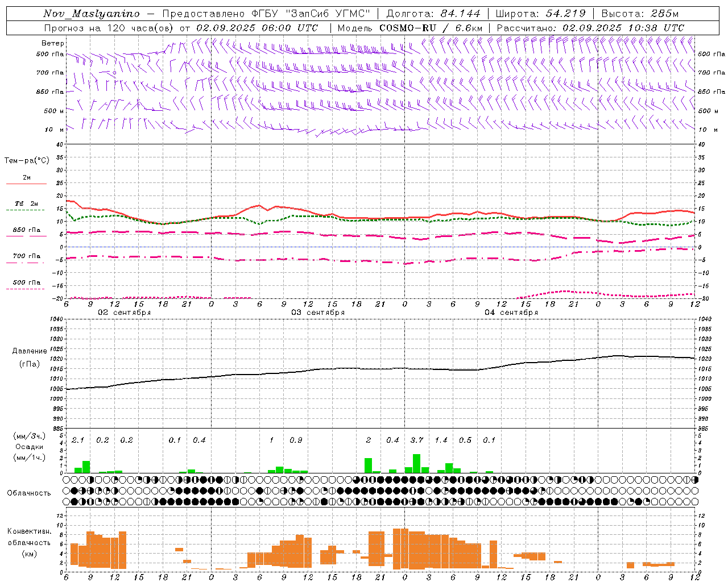Click the '(гПа)' unit label under Давление

tap(29, 364)
